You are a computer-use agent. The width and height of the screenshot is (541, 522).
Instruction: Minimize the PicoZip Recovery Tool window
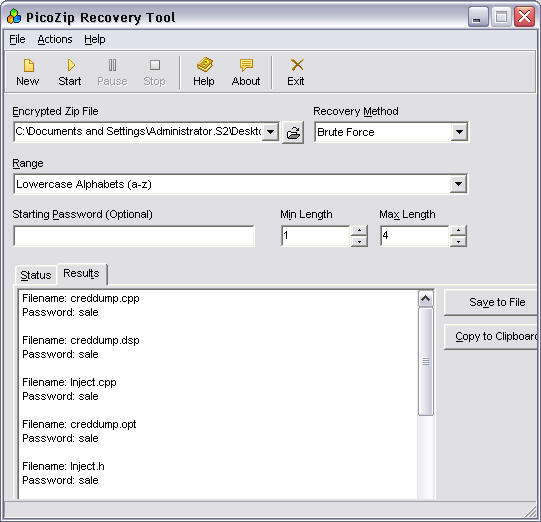pyautogui.click(x=478, y=17)
